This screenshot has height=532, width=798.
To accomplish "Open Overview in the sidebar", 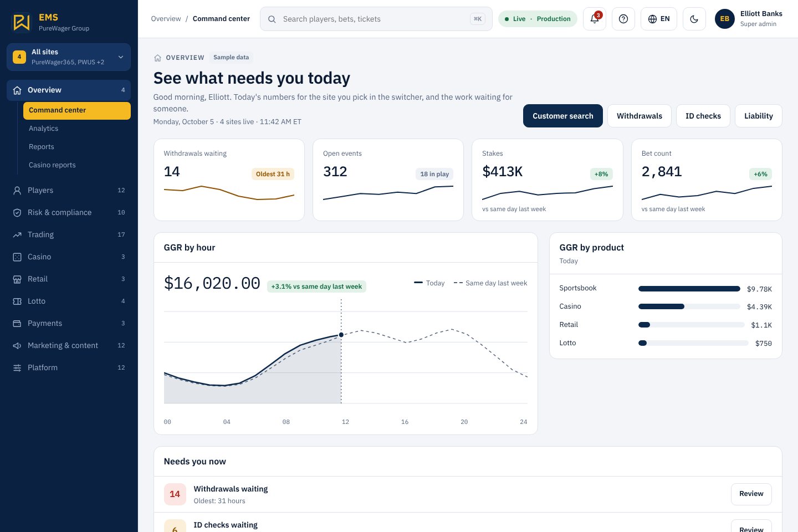I will click(69, 90).
